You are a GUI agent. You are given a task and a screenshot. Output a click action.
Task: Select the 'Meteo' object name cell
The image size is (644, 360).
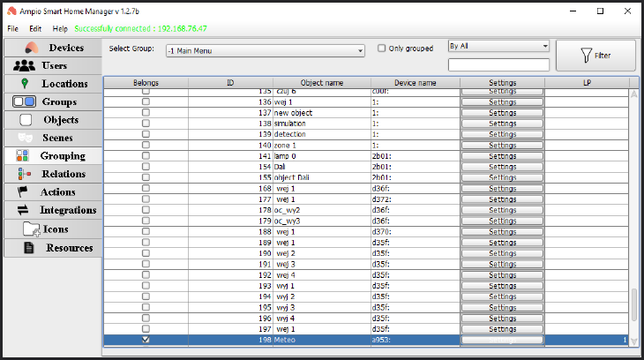point(322,340)
